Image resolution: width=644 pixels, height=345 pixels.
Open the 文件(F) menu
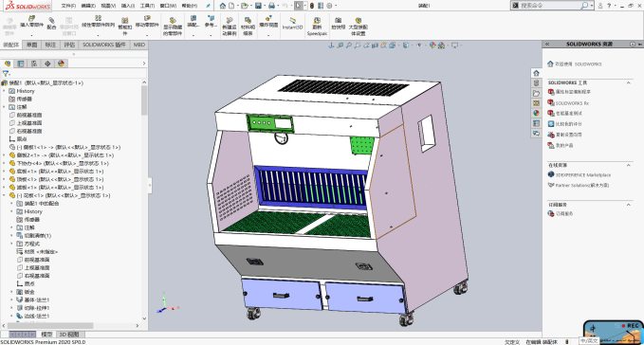68,6
